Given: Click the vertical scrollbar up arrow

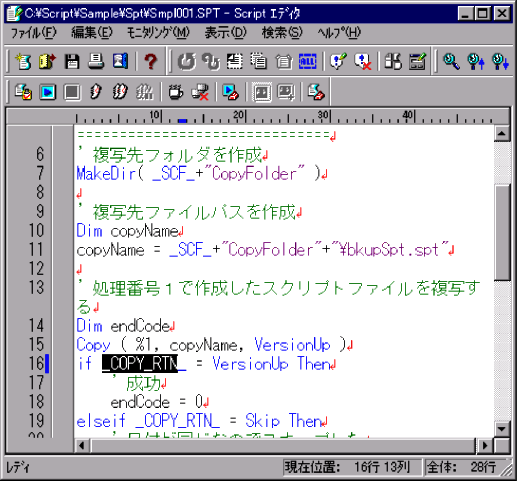Looking at the screenshot, I should point(502,134).
